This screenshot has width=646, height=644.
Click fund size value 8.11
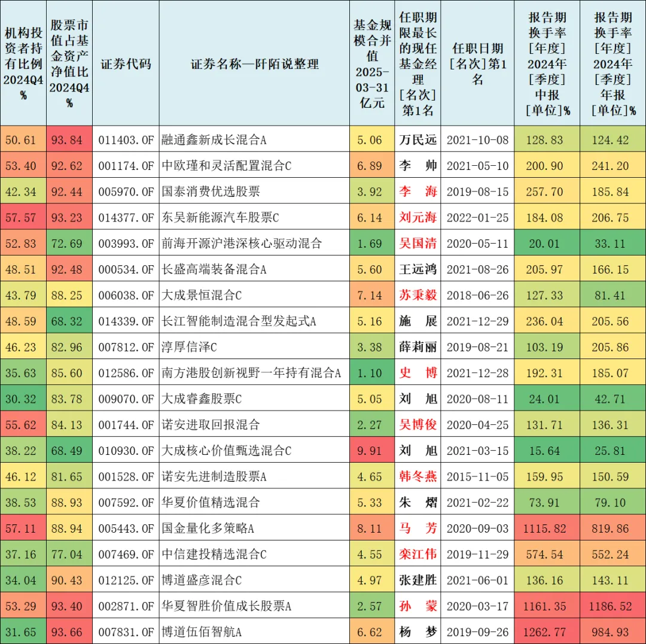[370, 528]
